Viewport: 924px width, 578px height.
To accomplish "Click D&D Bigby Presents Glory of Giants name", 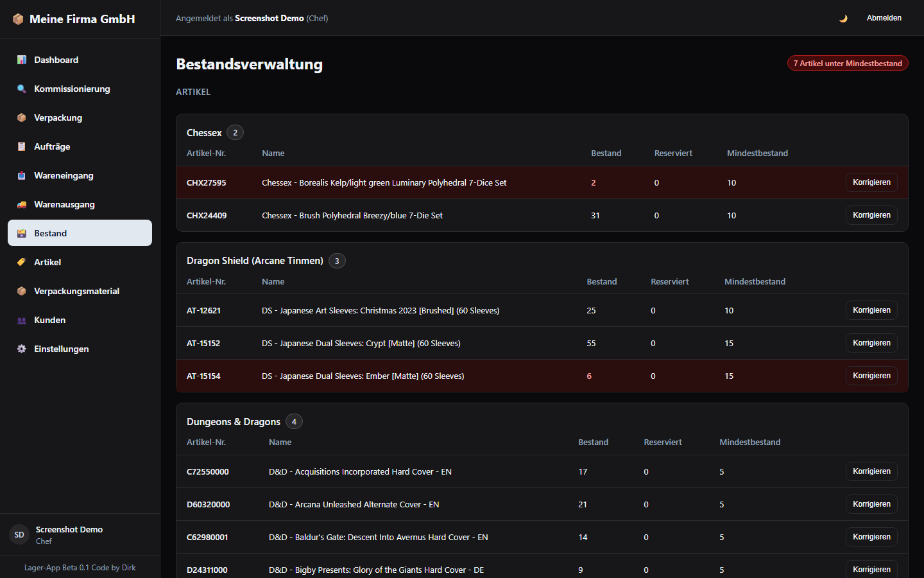I will [377, 570].
